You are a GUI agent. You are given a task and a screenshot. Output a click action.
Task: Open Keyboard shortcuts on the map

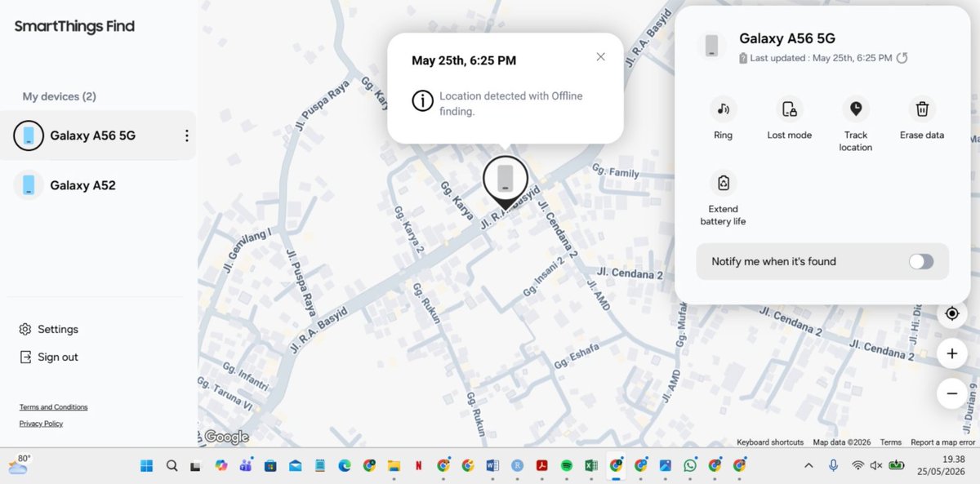(x=770, y=442)
